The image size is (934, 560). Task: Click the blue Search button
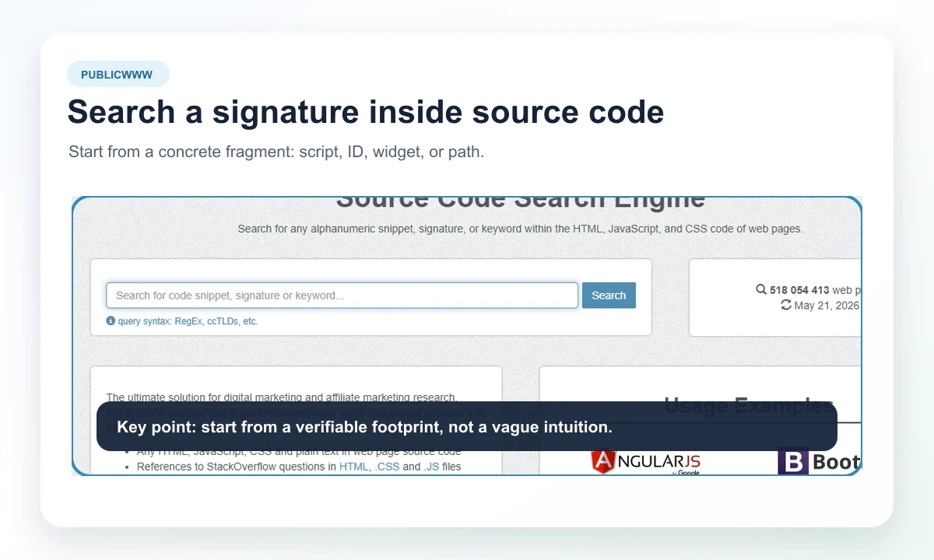[609, 296]
